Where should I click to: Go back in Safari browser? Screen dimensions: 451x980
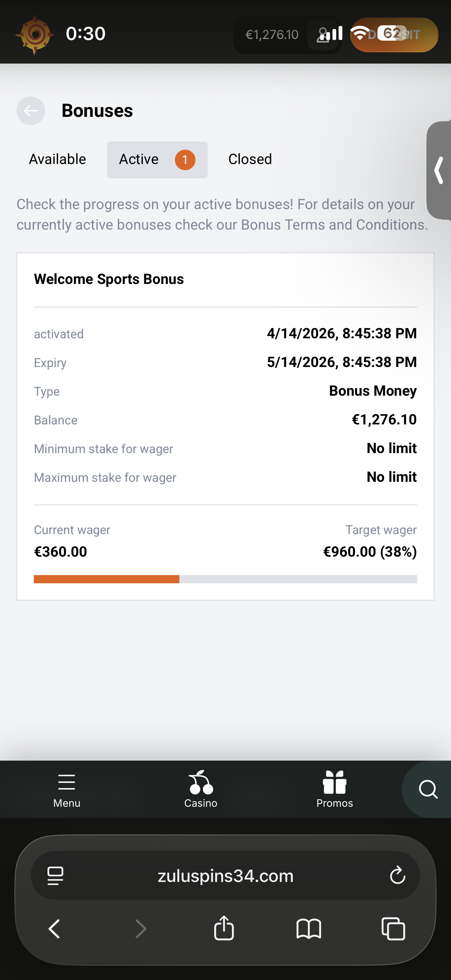(54, 928)
